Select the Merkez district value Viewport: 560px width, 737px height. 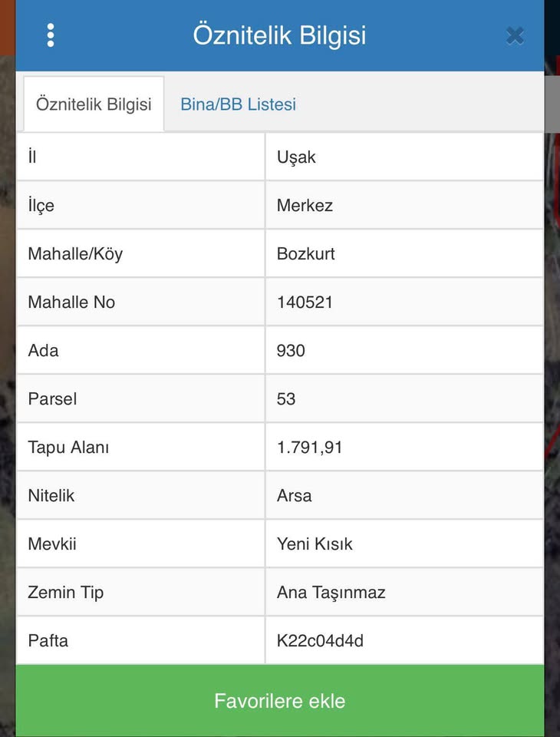pyautogui.click(x=305, y=206)
